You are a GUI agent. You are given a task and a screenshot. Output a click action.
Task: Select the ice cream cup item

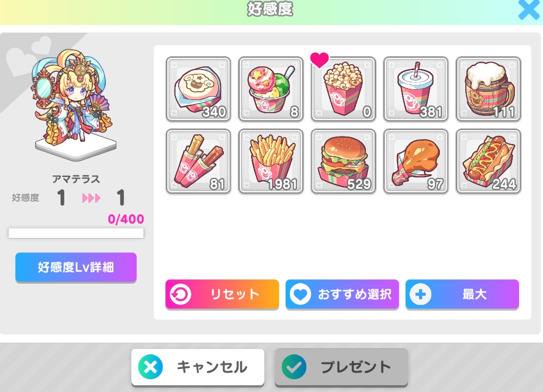click(x=271, y=89)
